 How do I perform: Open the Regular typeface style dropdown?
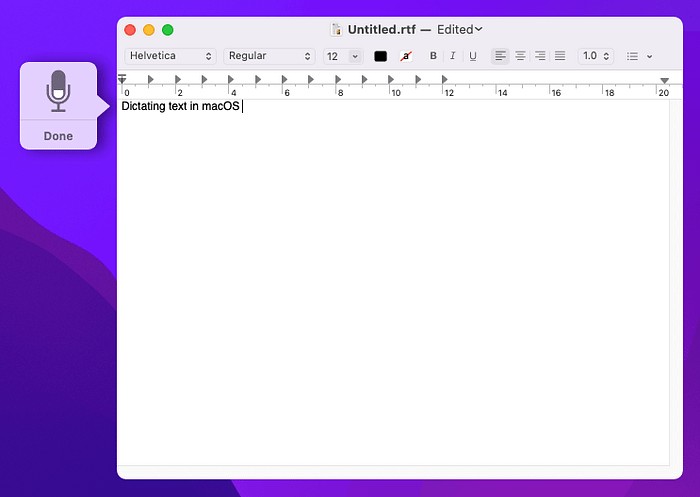[269, 56]
